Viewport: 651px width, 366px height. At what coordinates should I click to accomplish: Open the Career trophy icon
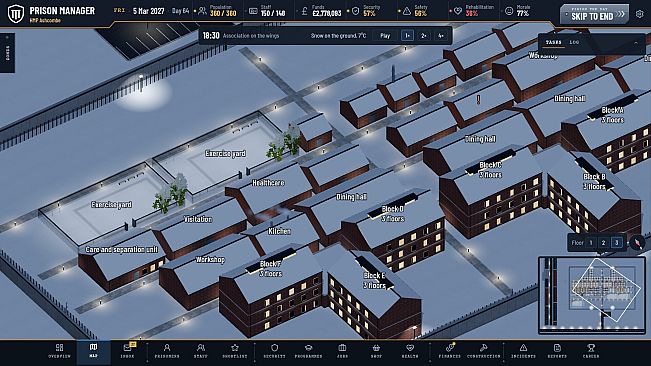tap(591, 347)
